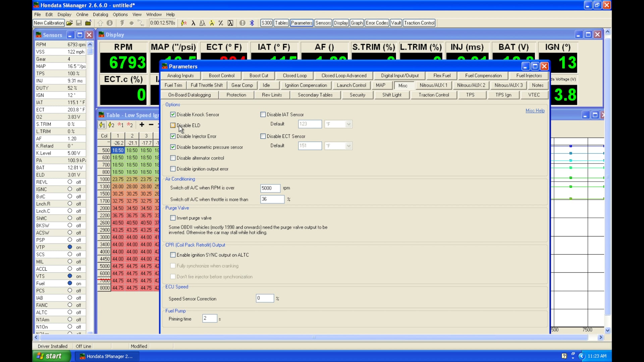Open the temperature unit dropdown next to 123
Image resolution: width=644 pixels, height=362 pixels.
pyautogui.click(x=349, y=124)
